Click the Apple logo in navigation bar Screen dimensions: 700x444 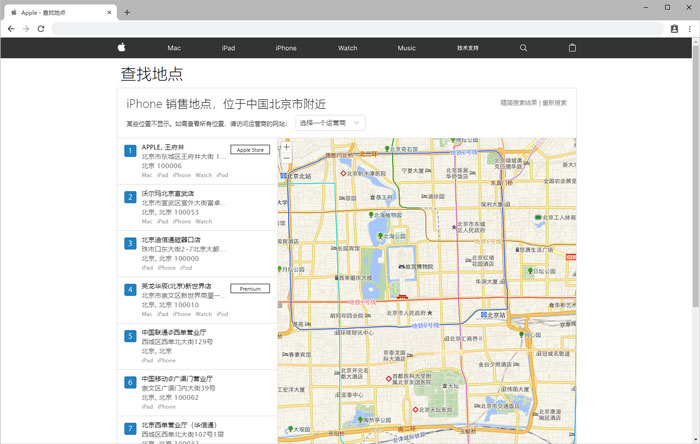pos(121,47)
